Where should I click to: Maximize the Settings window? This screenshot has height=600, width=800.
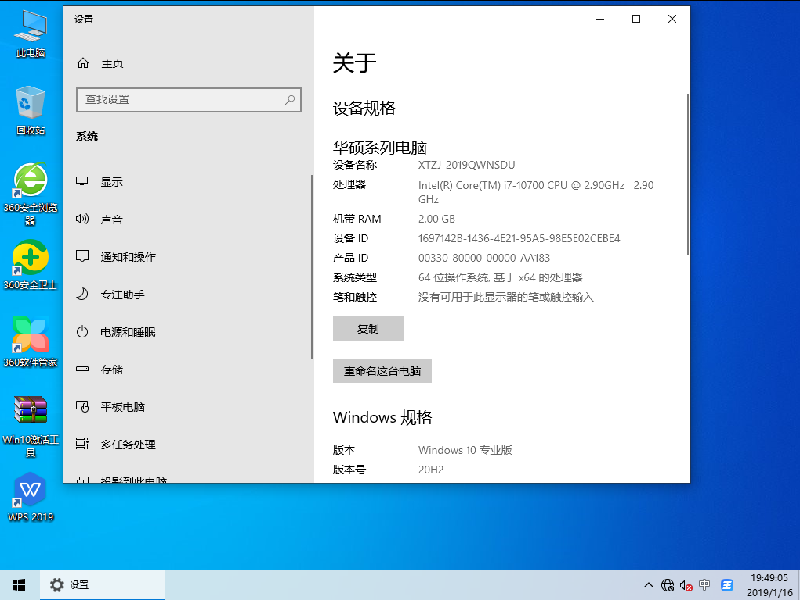pyautogui.click(x=636, y=19)
